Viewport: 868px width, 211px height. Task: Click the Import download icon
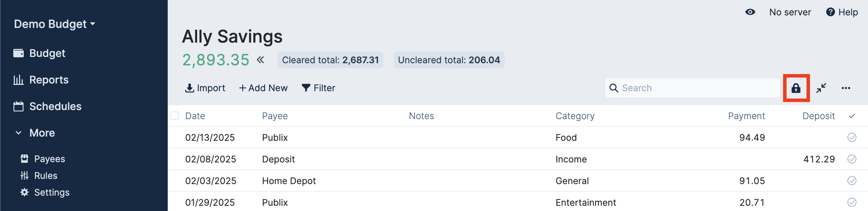(x=189, y=88)
